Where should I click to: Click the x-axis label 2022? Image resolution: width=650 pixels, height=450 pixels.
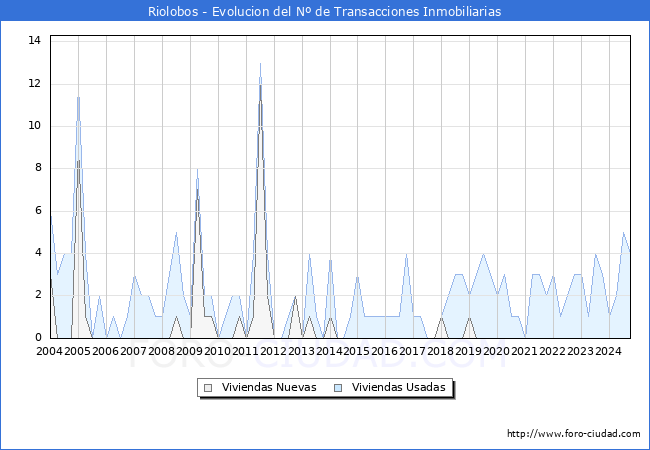553,351
